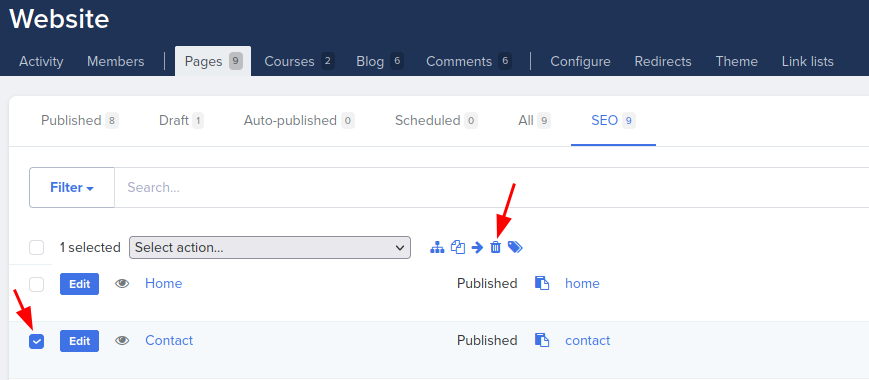Check the Home row checkbox
This screenshot has width=869, height=380.
coord(37,285)
